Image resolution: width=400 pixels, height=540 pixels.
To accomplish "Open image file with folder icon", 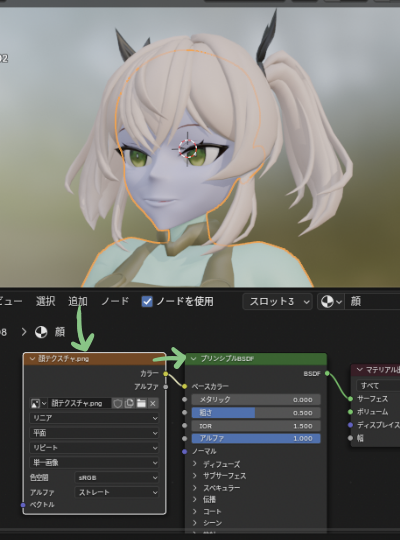I will point(141,403).
